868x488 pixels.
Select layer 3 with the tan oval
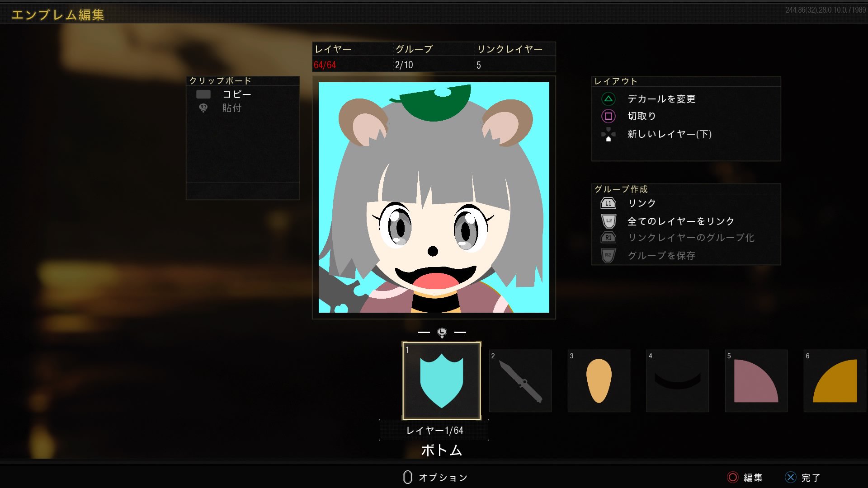(599, 380)
